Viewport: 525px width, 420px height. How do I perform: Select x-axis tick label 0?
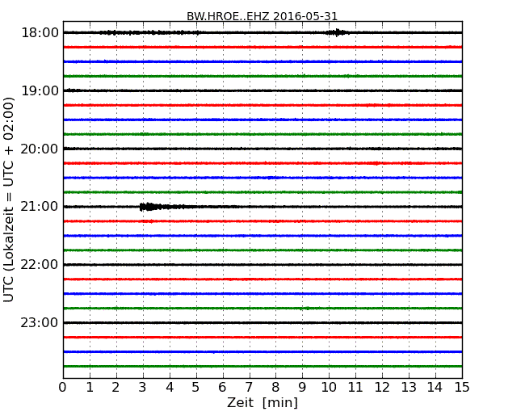(63, 388)
